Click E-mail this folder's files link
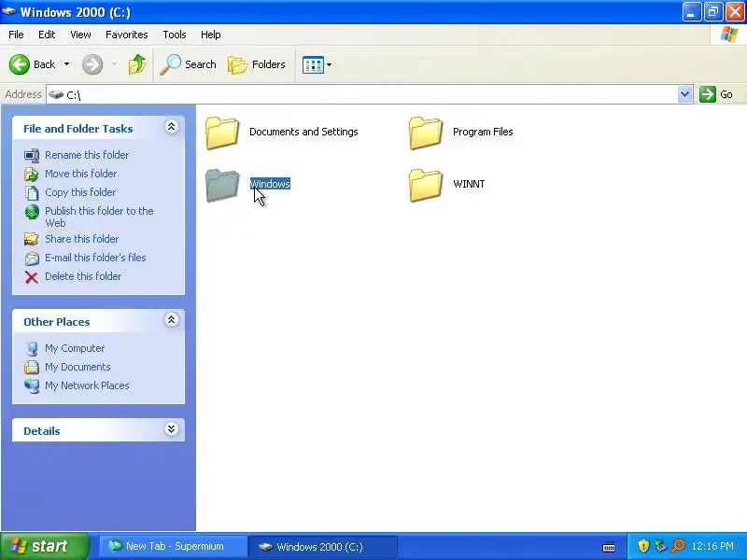Screen dimensions: 747x560 (95, 258)
